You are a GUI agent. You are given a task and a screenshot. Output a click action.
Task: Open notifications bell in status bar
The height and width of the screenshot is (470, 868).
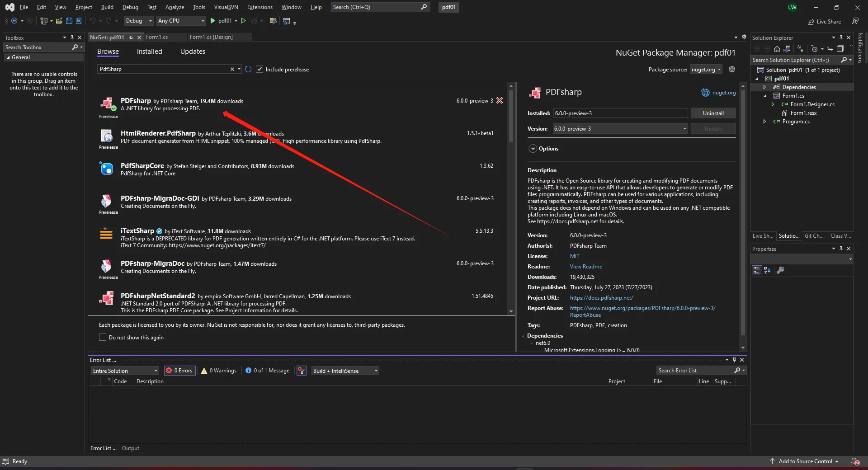tap(855, 461)
